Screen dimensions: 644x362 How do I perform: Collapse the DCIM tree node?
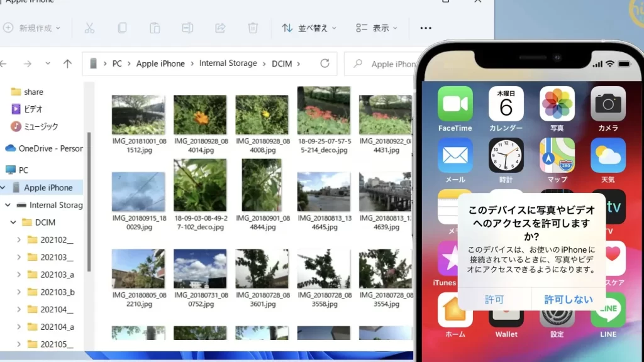pos(13,222)
